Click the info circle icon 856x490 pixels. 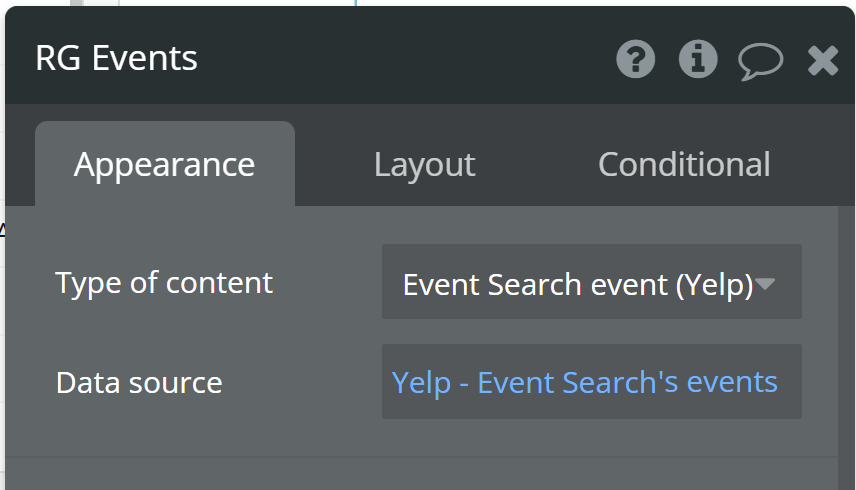(698, 60)
